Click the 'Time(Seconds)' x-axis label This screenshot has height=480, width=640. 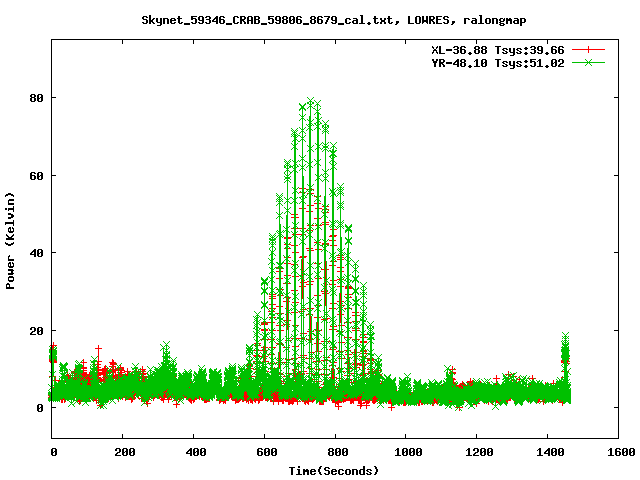click(334, 471)
